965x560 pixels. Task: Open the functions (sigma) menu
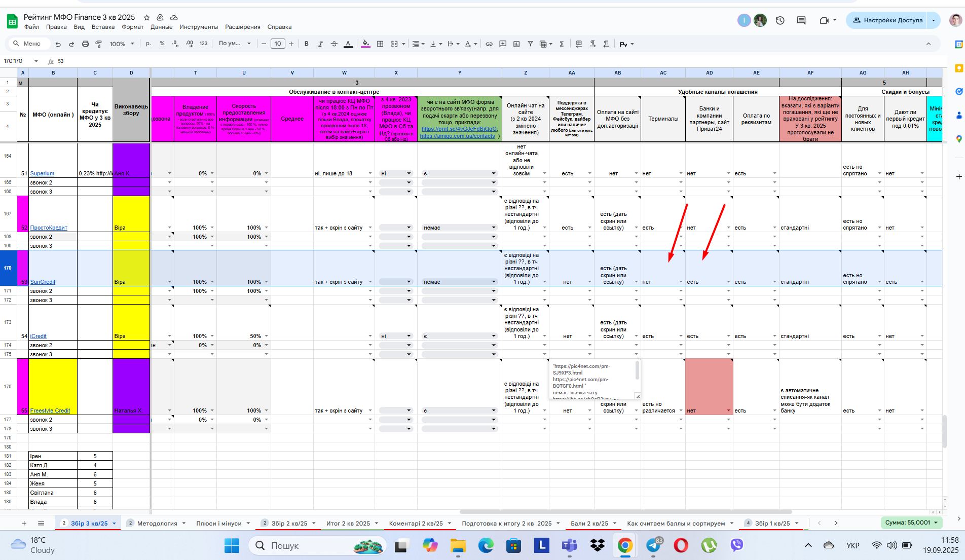[x=562, y=44]
